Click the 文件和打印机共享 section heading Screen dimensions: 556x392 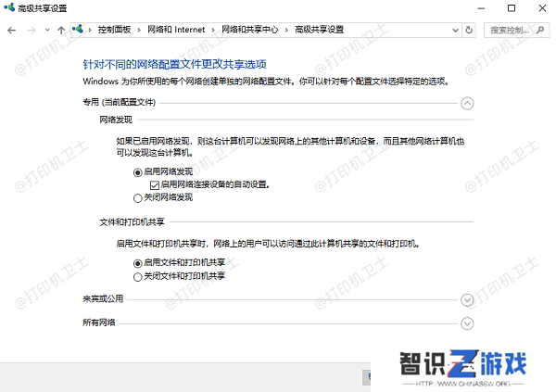click(132, 222)
